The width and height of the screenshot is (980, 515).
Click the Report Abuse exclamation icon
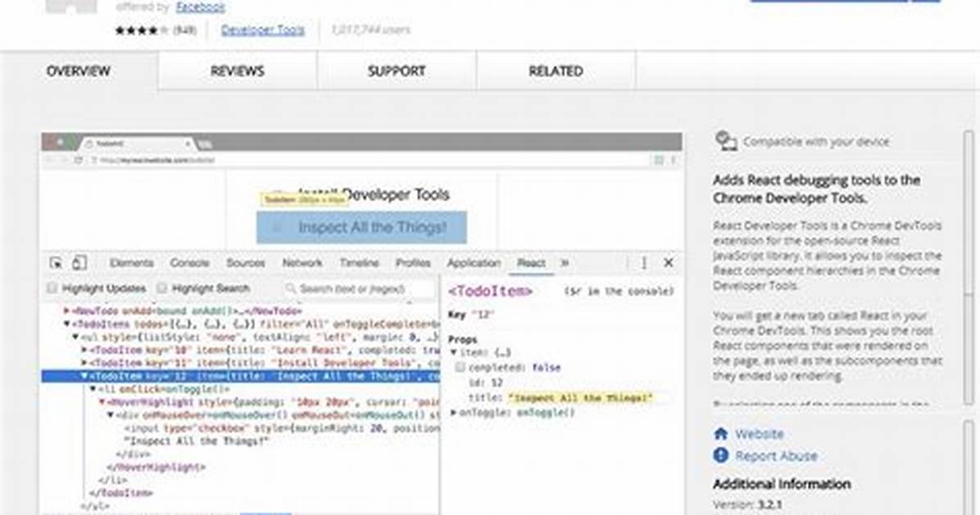coord(721,456)
